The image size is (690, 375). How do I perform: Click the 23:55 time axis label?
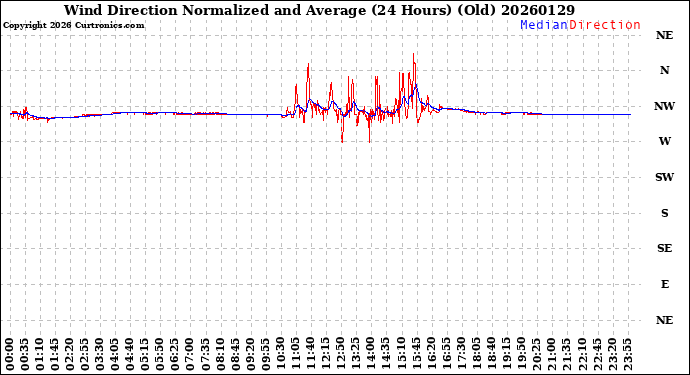pos(627,355)
